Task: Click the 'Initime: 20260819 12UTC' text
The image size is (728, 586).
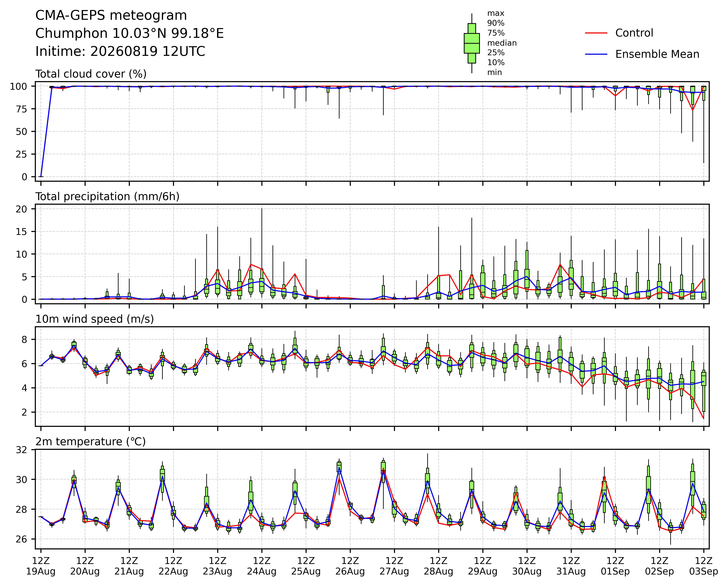Action: point(120,52)
